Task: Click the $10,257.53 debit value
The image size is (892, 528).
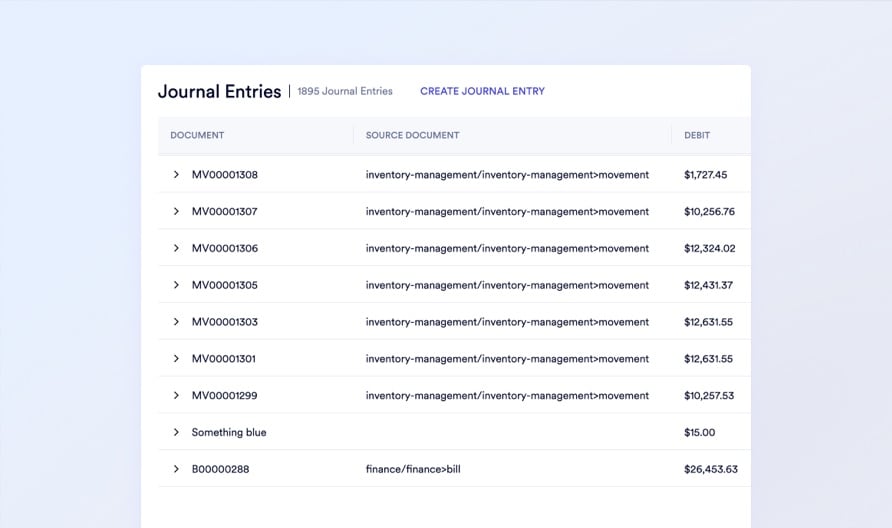Action: pos(709,395)
